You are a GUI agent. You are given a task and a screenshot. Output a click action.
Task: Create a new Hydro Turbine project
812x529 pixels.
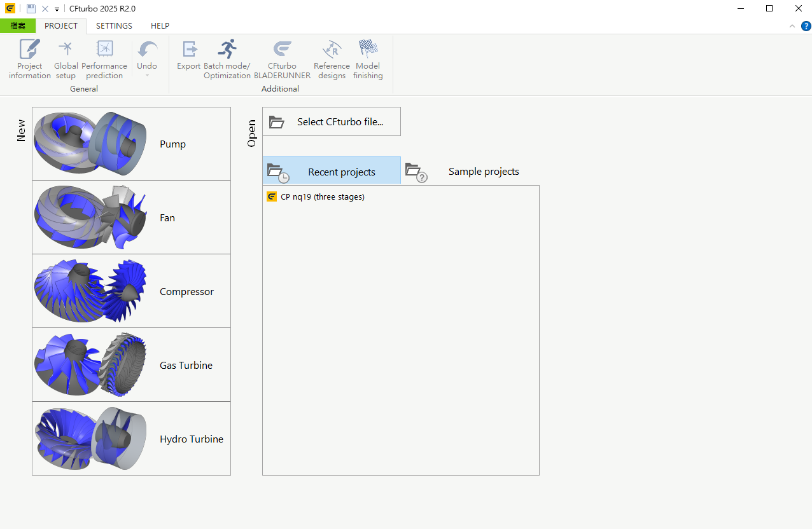pyautogui.click(x=131, y=439)
